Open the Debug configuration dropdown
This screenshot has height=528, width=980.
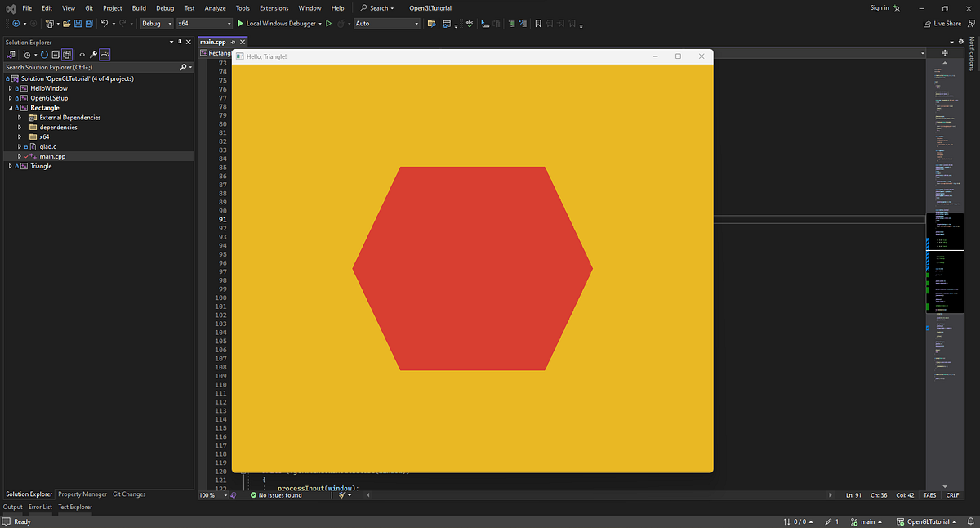156,23
